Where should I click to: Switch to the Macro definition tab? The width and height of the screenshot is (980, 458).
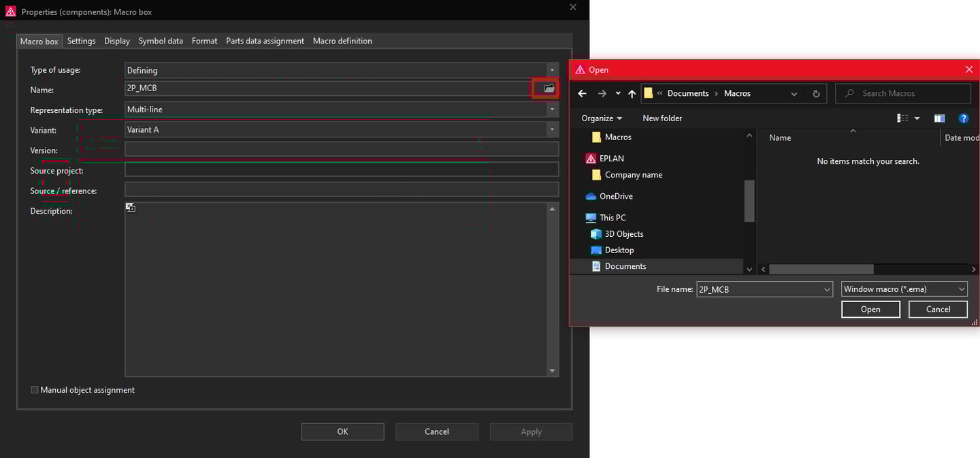(342, 41)
